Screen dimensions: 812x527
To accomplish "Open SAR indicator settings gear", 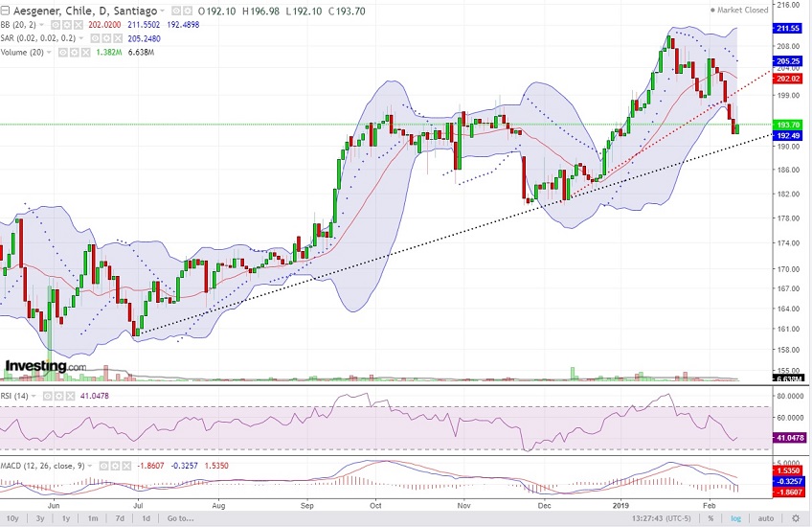I will point(106,38).
